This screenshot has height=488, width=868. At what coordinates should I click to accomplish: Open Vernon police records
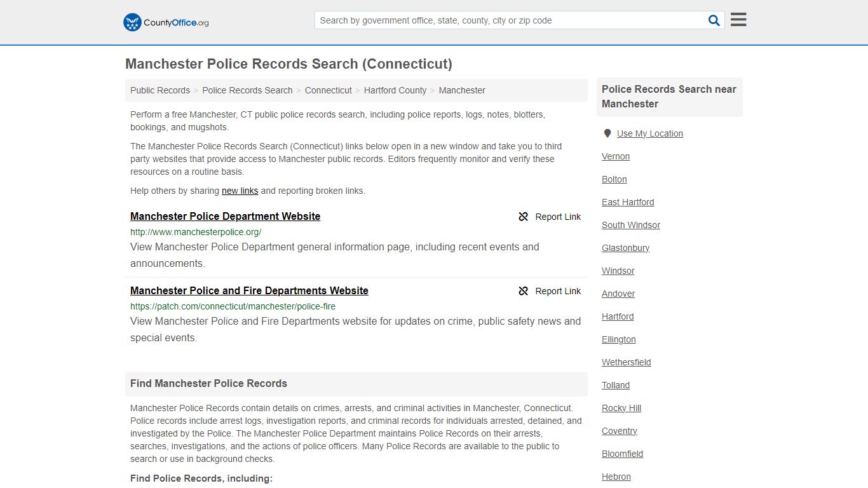point(616,156)
